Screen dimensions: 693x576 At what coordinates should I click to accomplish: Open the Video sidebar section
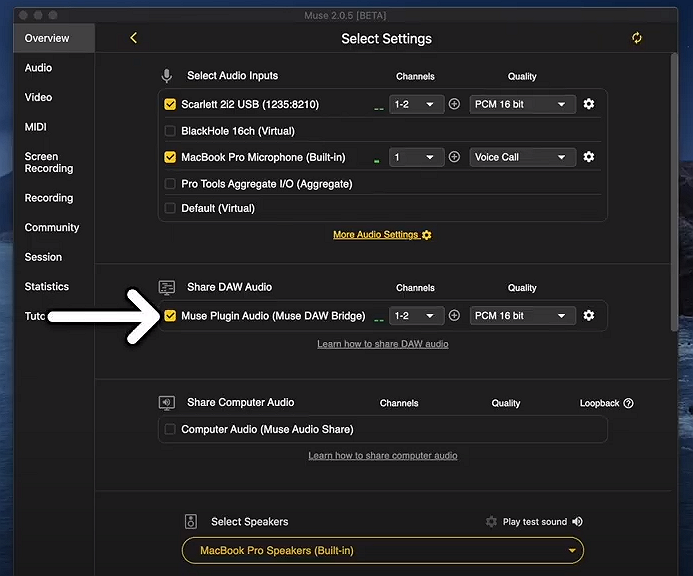(38, 97)
